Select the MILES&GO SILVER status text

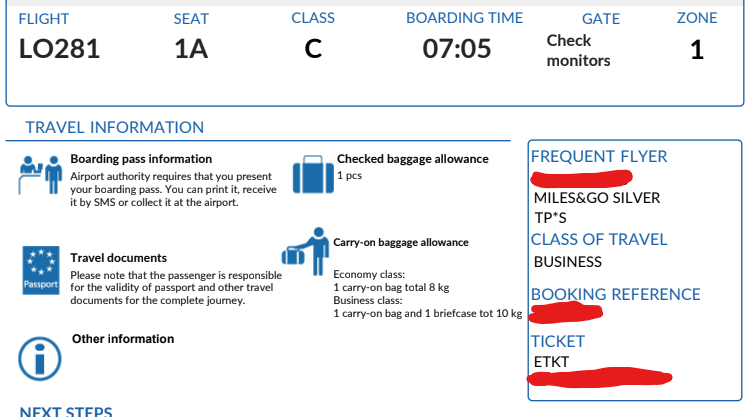click(597, 198)
